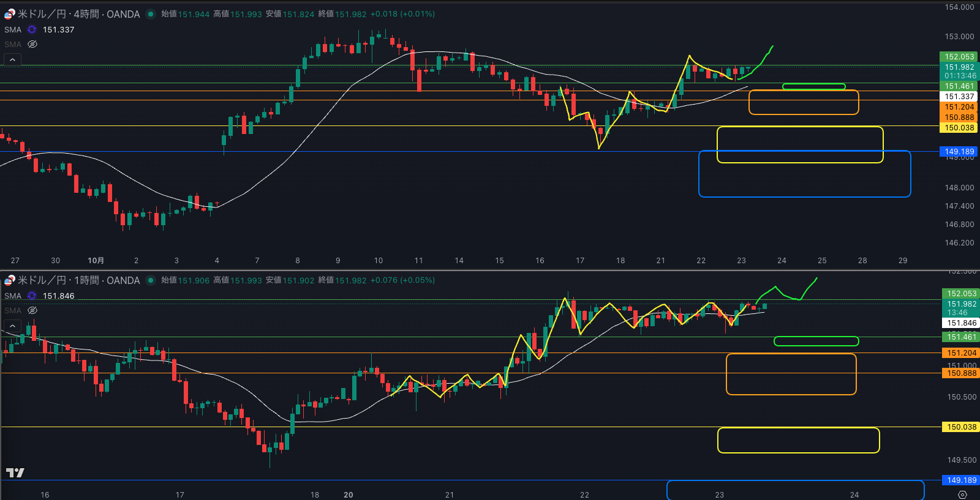
Task: Click the USD/JPY flag icon on 4-hour chart
Action: [9, 14]
